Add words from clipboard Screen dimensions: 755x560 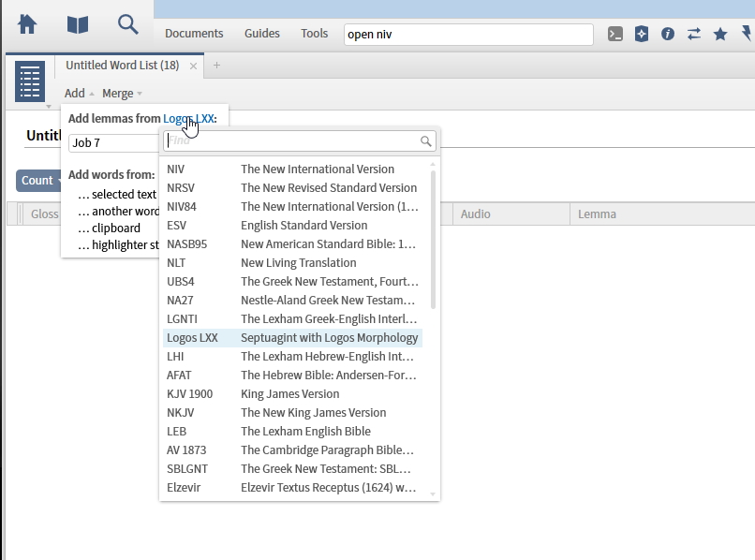pos(110,228)
